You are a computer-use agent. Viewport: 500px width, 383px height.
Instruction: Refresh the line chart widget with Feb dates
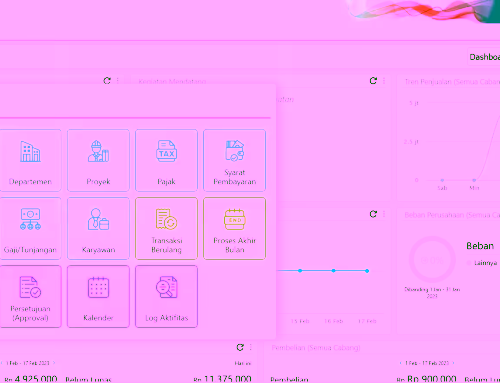coord(373,214)
